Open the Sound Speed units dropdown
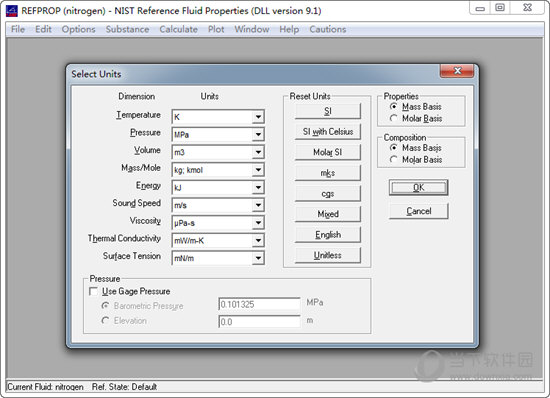The height and width of the screenshot is (398, 550). click(258, 205)
